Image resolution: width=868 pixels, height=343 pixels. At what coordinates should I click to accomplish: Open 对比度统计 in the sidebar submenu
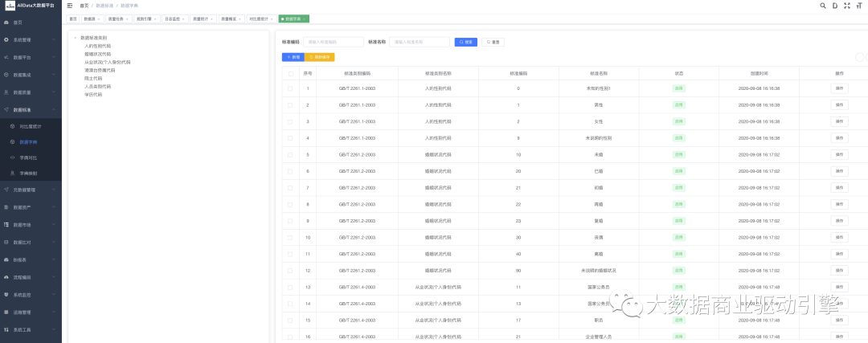point(31,126)
